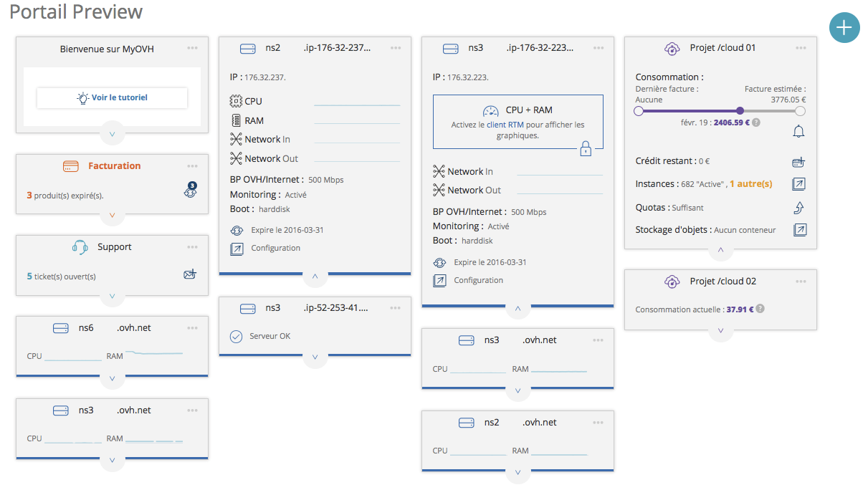The height and width of the screenshot is (490, 868).
Task: Click the Facturation credit card icon
Action: click(70, 166)
